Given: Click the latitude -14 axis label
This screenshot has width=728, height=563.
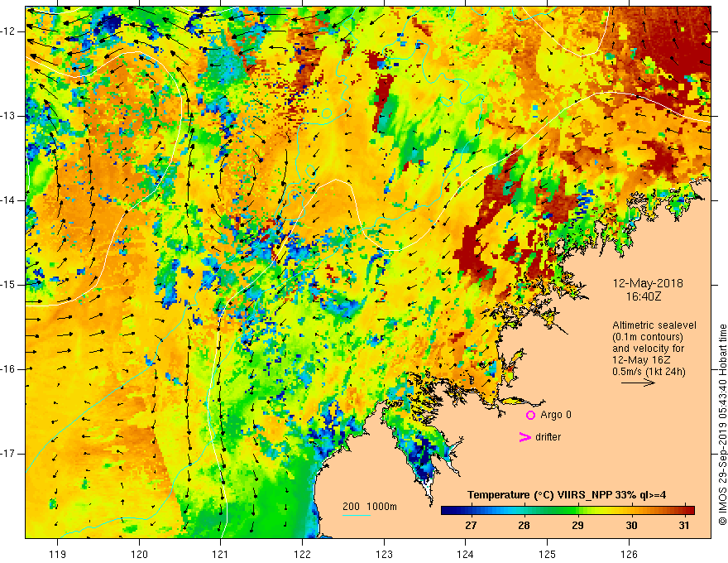Looking at the screenshot, I should click(8, 200).
